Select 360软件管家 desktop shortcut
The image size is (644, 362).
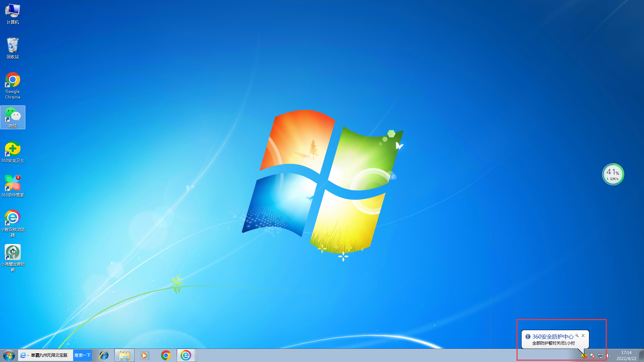[13, 185]
